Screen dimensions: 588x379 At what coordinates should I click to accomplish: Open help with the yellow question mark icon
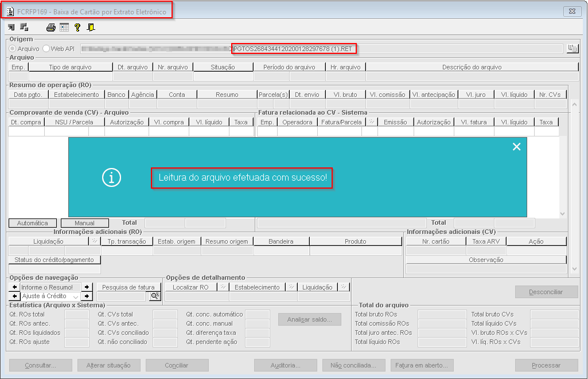tap(77, 27)
